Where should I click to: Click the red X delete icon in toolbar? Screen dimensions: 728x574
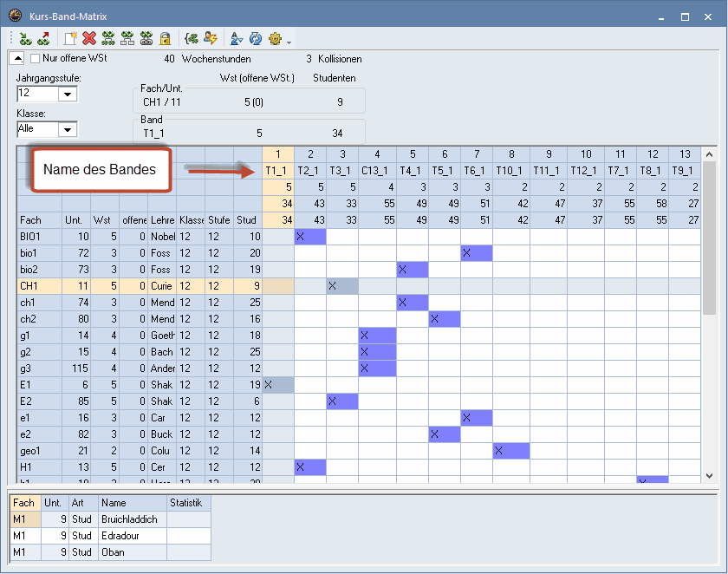click(88, 38)
